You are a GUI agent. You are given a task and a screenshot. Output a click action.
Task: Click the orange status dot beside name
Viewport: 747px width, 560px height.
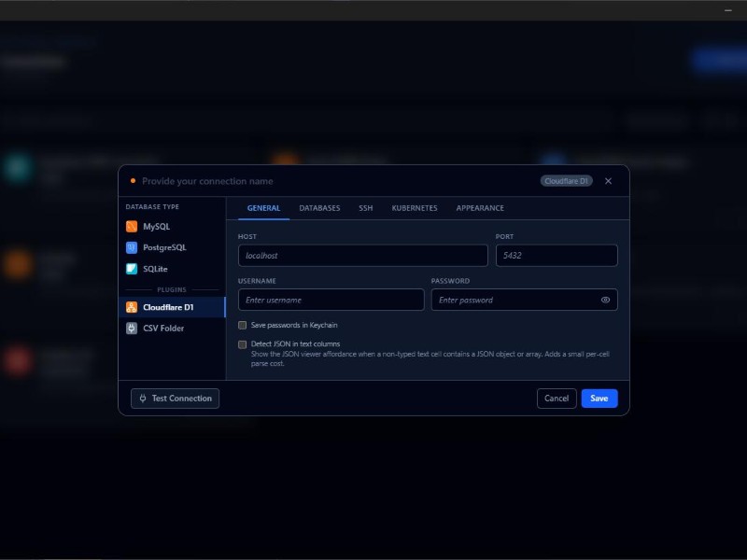point(133,181)
